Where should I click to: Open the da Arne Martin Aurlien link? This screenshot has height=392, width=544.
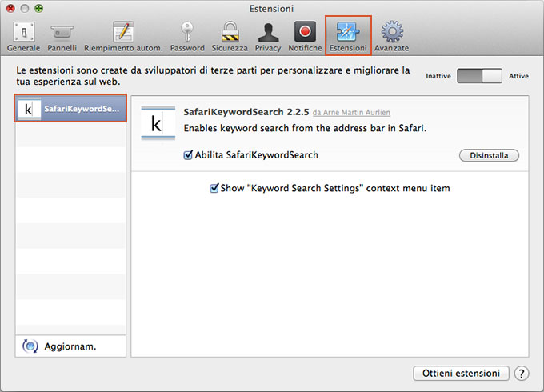[351, 112]
